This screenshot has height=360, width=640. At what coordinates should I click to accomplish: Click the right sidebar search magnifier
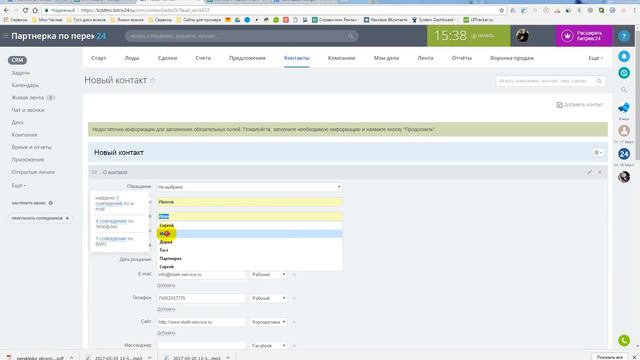[624, 90]
